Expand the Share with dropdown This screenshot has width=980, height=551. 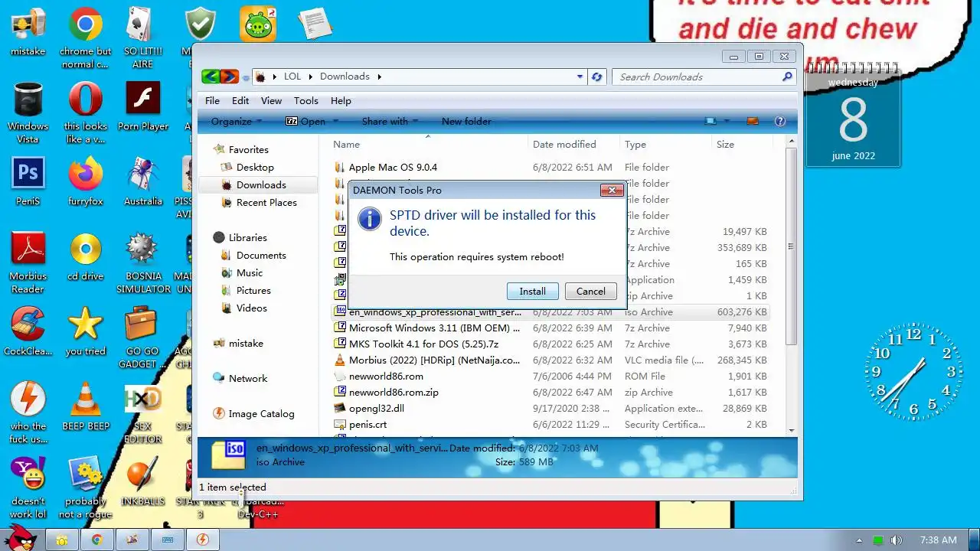(390, 121)
